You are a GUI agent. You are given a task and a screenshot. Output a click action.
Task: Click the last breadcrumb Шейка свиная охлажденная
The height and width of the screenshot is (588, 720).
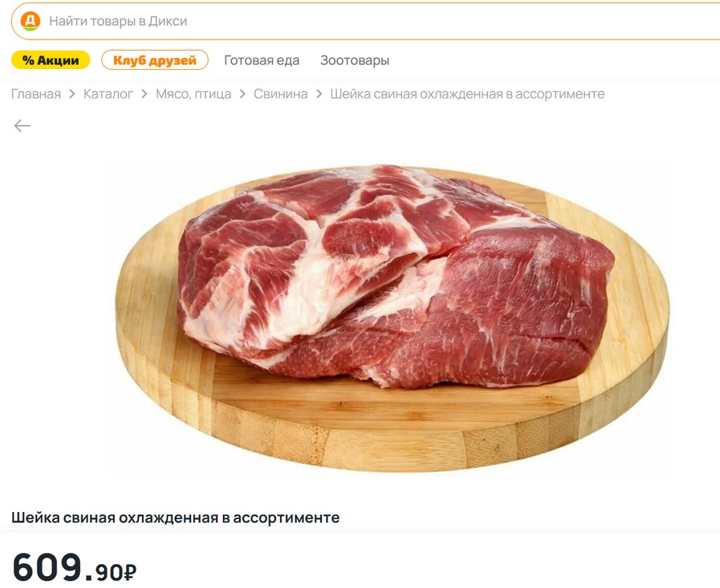pos(467,94)
